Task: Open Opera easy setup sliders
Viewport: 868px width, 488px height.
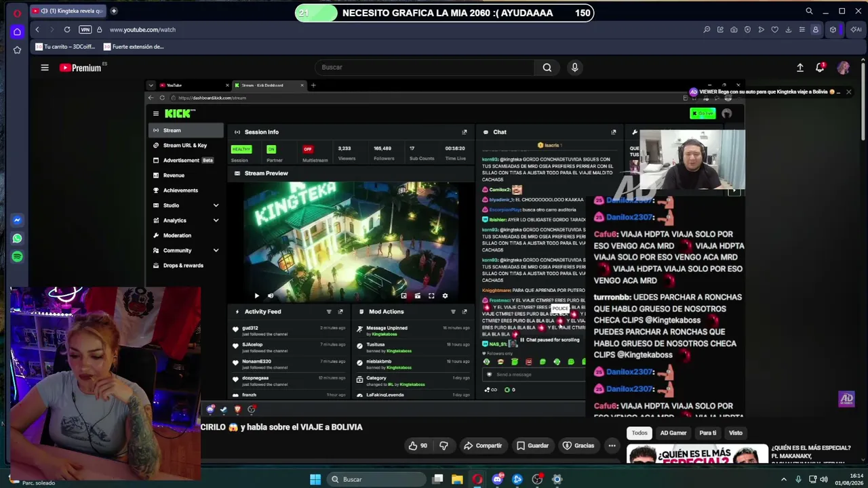Action: click(x=802, y=30)
